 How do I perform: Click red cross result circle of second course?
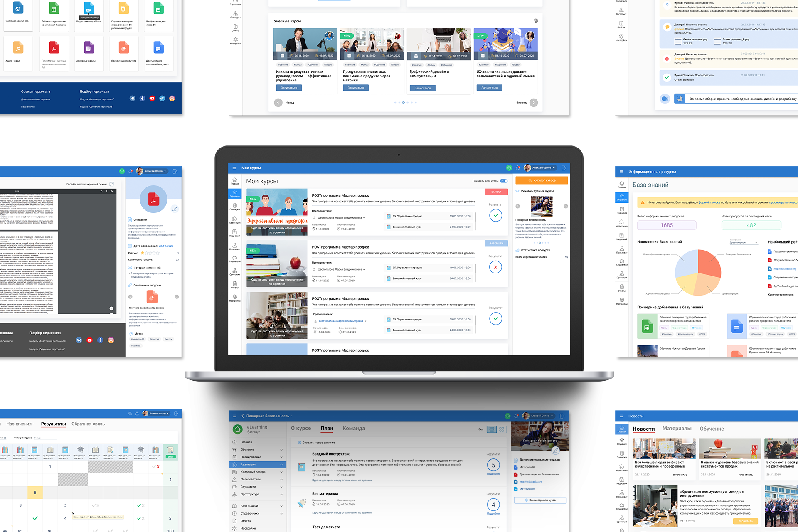[x=495, y=267]
